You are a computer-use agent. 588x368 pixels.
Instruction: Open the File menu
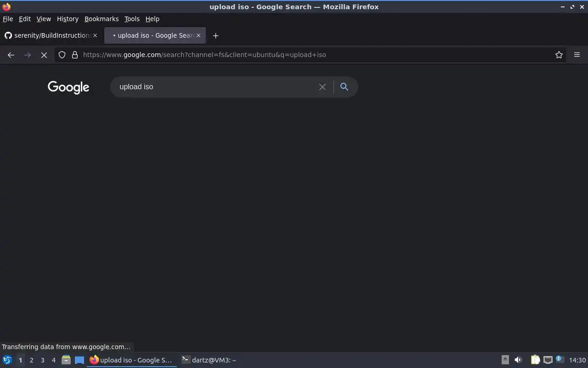coord(8,19)
